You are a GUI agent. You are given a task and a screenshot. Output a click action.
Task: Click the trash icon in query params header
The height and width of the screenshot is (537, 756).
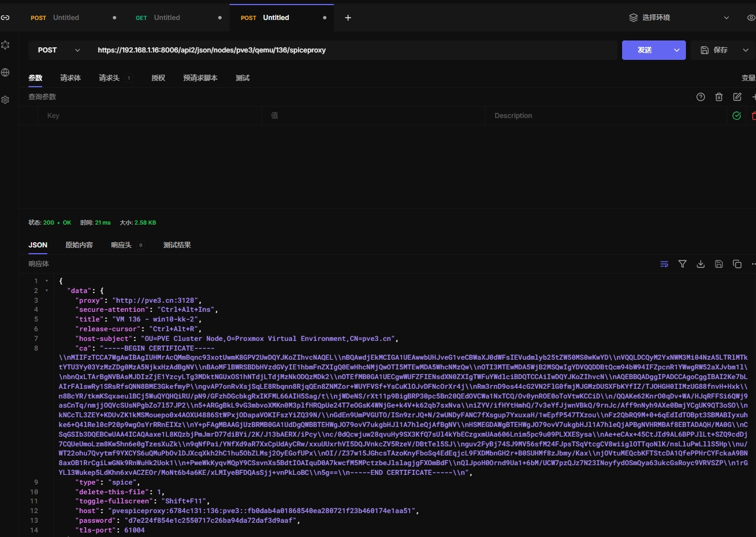pyautogui.click(x=718, y=97)
